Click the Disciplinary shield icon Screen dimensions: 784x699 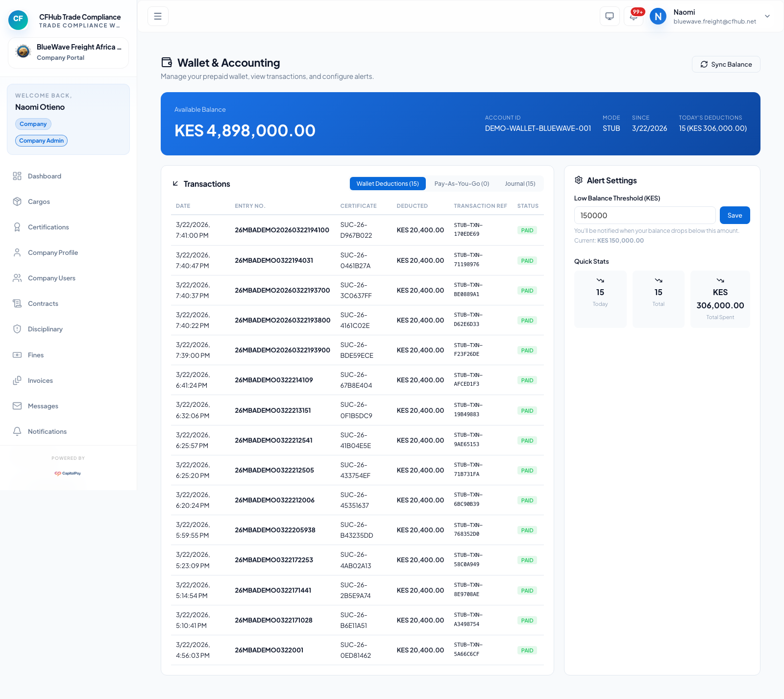point(17,329)
